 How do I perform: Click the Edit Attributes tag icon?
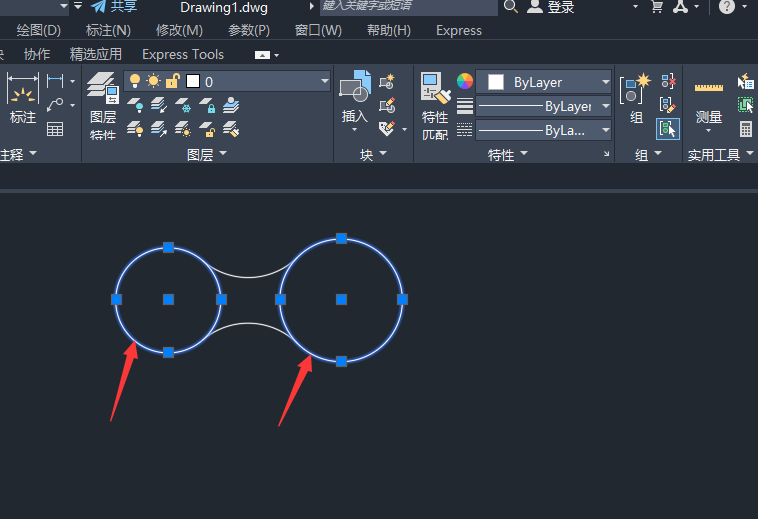coord(387,129)
